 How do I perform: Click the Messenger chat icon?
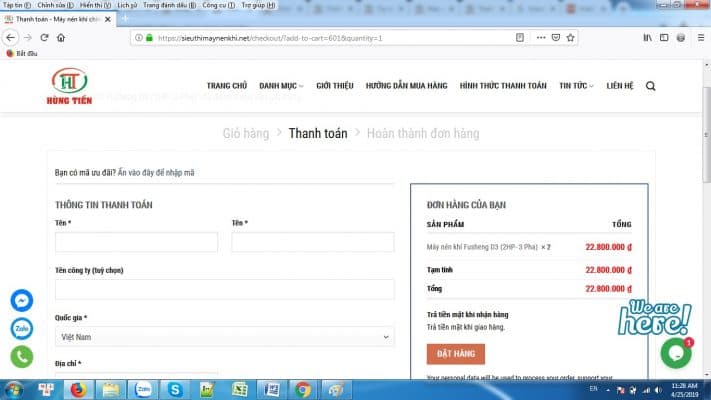pyautogui.click(x=22, y=300)
